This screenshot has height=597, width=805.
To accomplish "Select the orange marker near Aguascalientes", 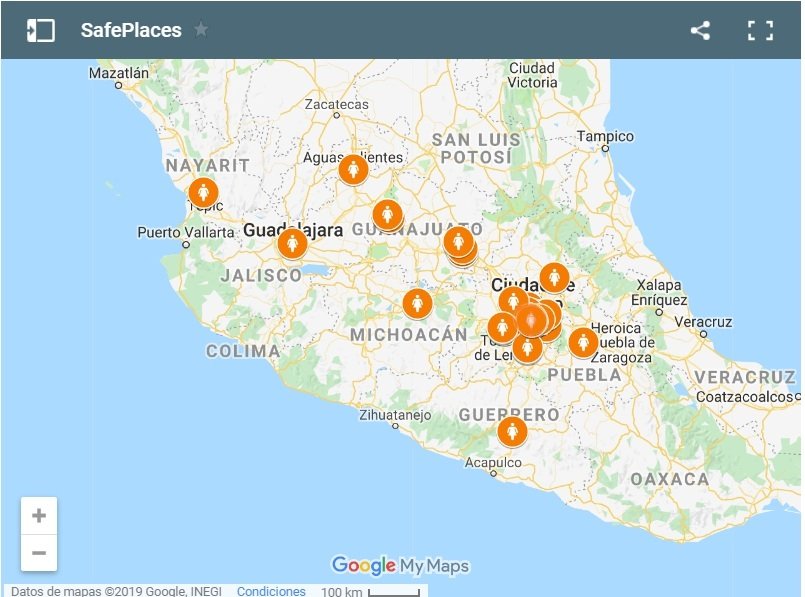I will pos(353,169).
